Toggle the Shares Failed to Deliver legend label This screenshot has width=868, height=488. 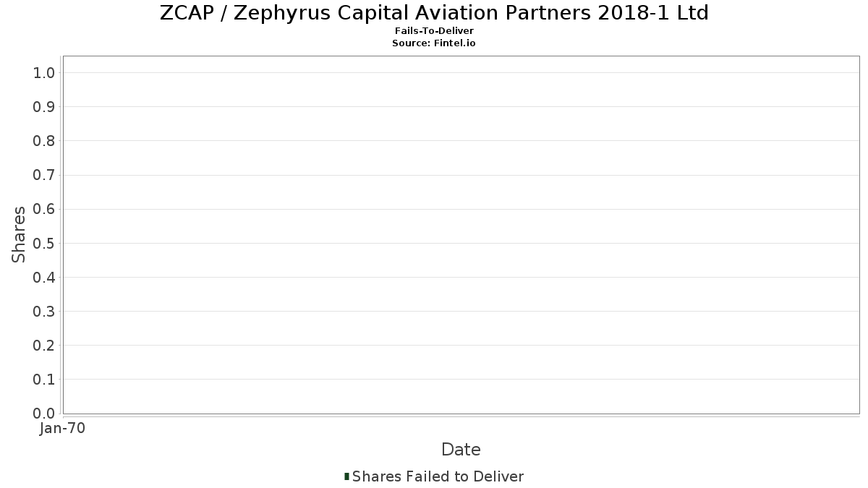coord(438,476)
